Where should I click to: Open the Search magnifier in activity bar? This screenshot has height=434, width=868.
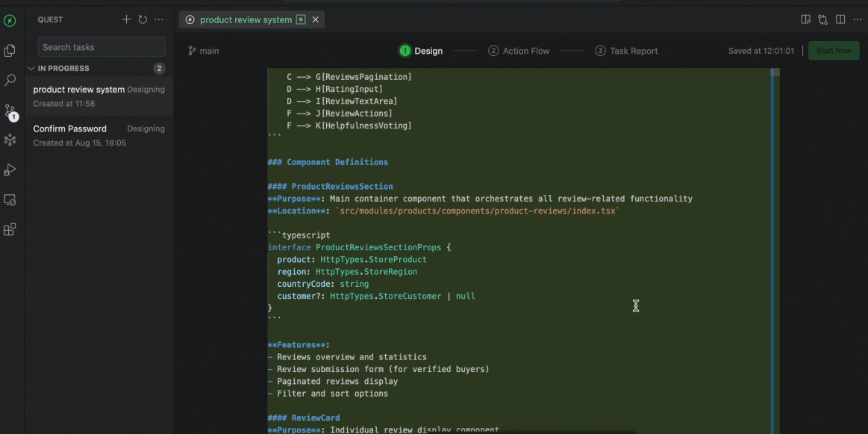[x=10, y=80]
